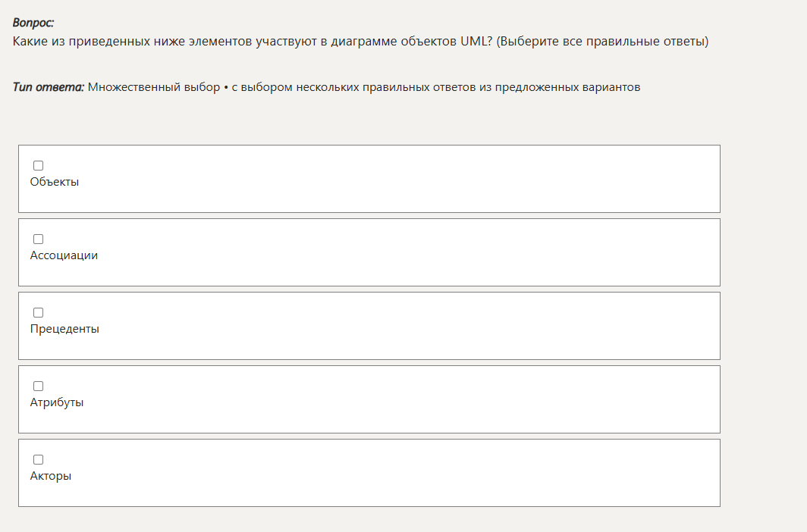Click the "Акторы" answer label text

51,476
